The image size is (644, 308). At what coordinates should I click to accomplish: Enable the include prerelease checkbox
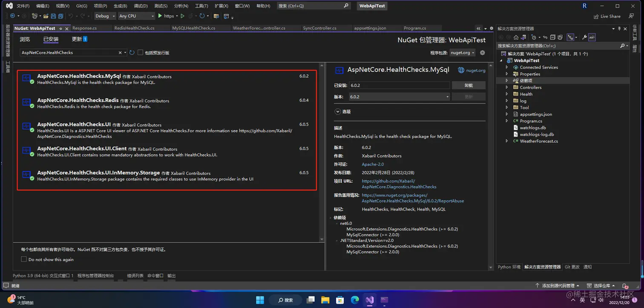point(140,52)
